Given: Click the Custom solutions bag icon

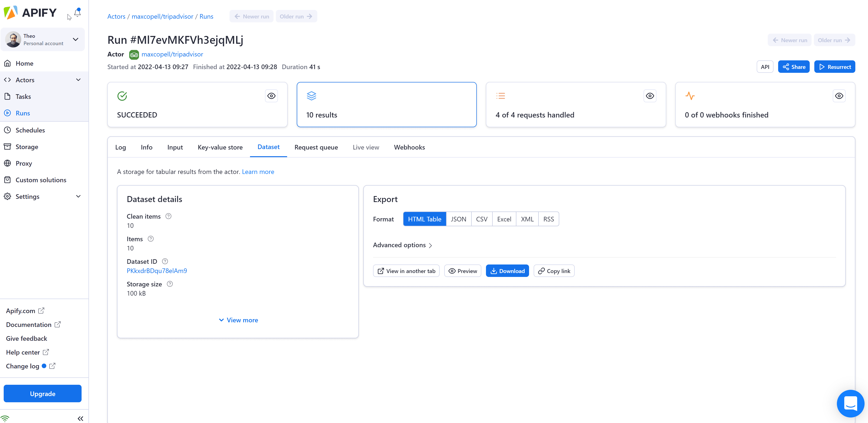Looking at the screenshot, I should (7, 180).
